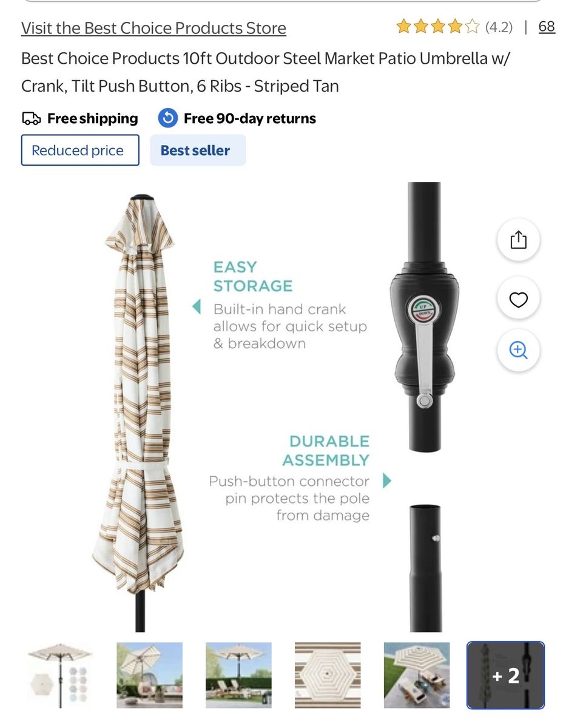This screenshot has height=728, width=566.
Task: Open image zoom with magnifier icon
Action: (x=518, y=350)
